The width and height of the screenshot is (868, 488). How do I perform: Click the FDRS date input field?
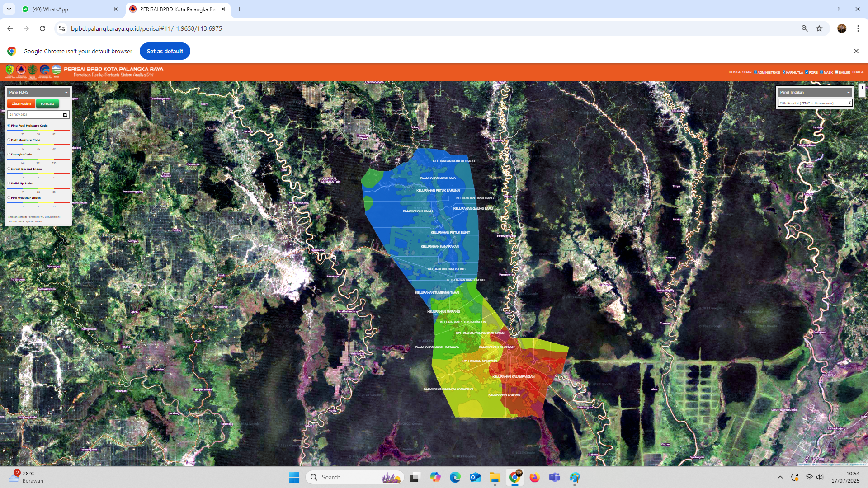(38, 115)
